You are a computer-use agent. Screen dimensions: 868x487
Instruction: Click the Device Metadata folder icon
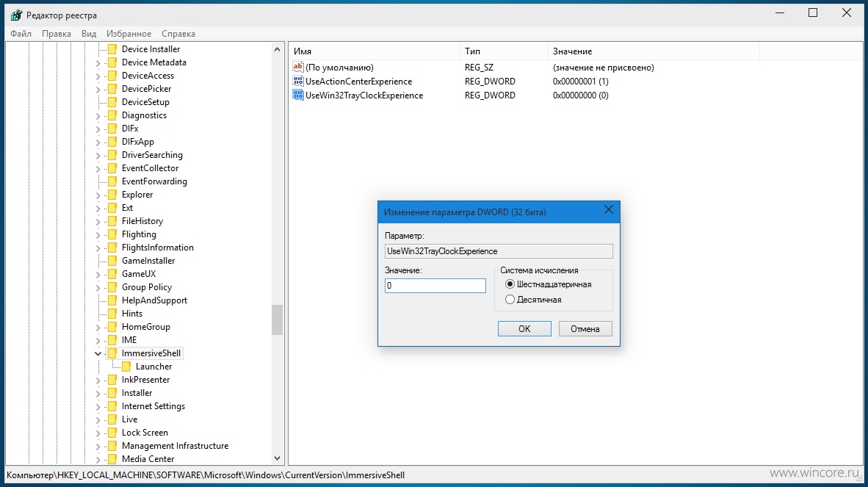(x=112, y=62)
